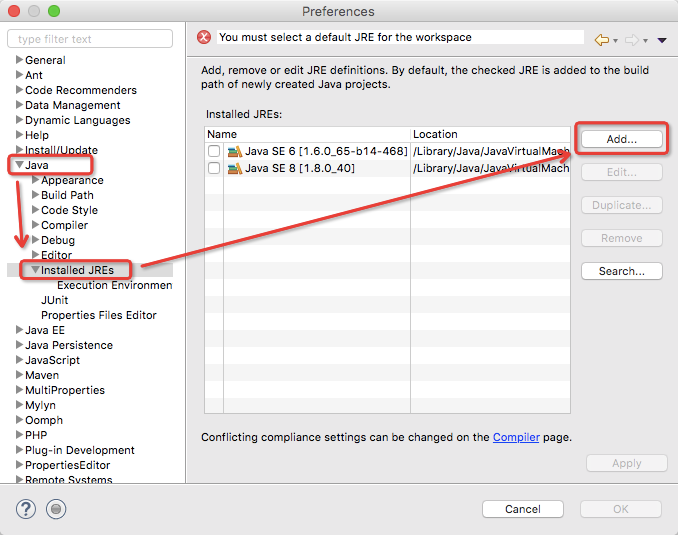Select JUnit in the preferences tree
Image resolution: width=678 pixels, height=535 pixels.
[54, 300]
